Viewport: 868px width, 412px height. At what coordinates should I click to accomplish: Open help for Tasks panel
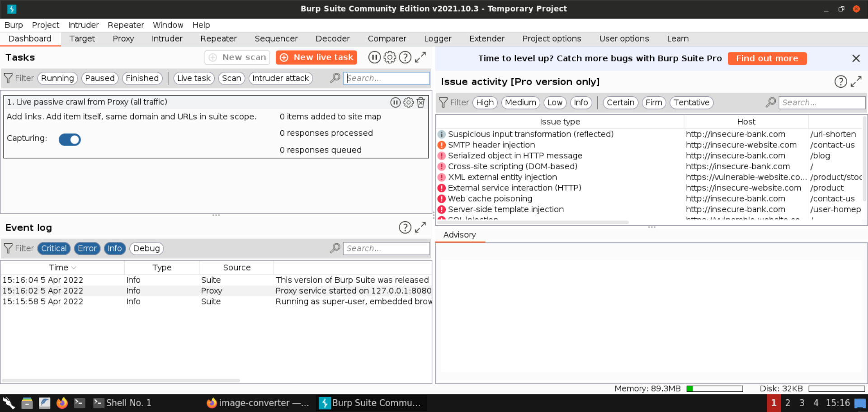405,57
